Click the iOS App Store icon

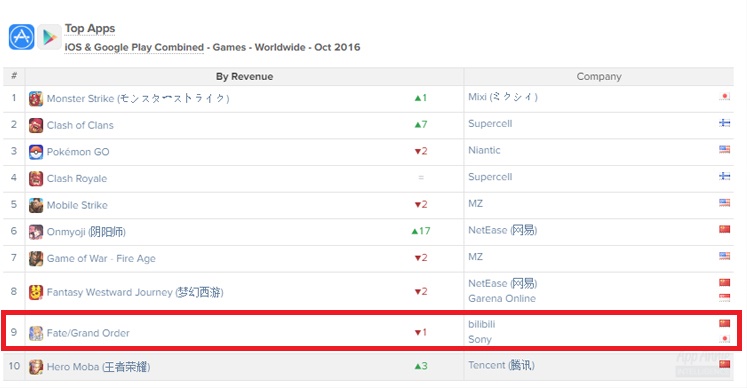tap(21, 37)
